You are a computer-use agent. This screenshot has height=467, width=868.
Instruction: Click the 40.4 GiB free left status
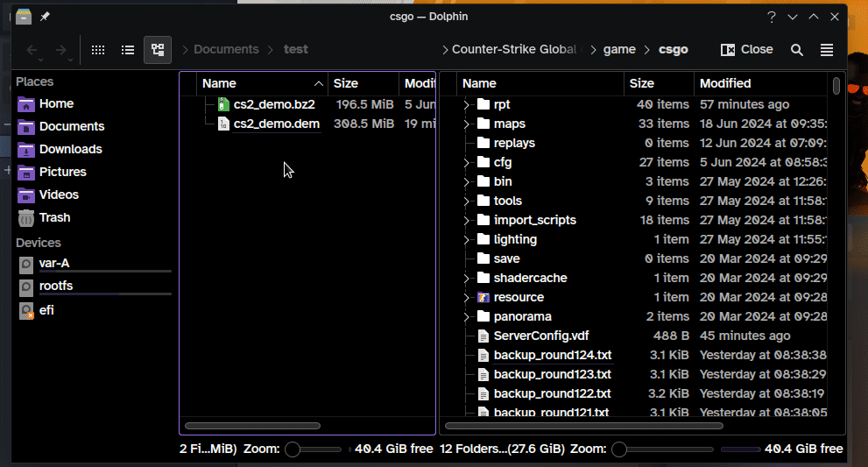point(393,449)
